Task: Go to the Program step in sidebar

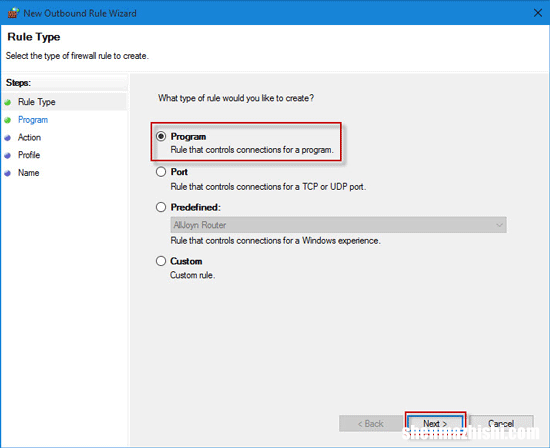Action: pyautogui.click(x=33, y=120)
